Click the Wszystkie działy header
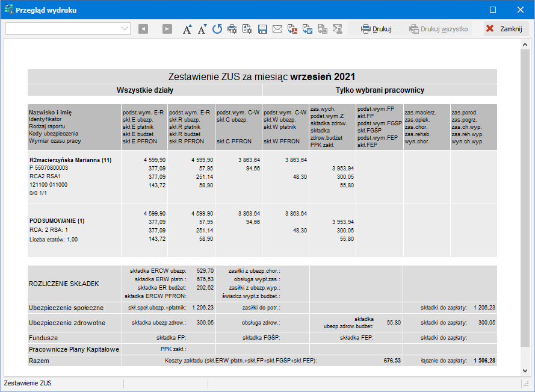535x392 pixels. click(145, 90)
